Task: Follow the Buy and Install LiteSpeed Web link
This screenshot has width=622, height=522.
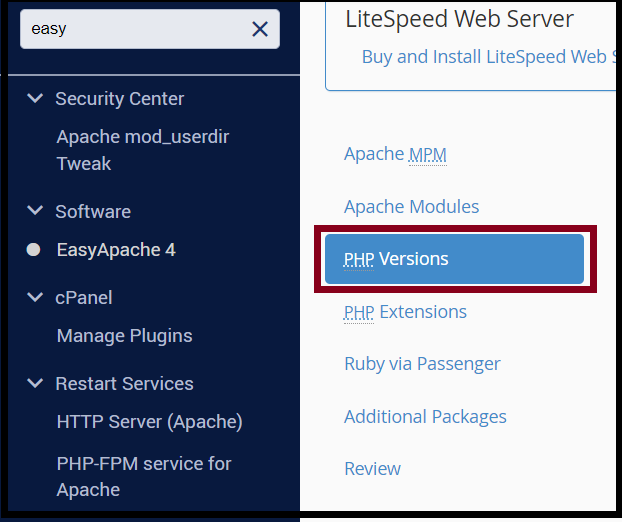Action: click(489, 57)
